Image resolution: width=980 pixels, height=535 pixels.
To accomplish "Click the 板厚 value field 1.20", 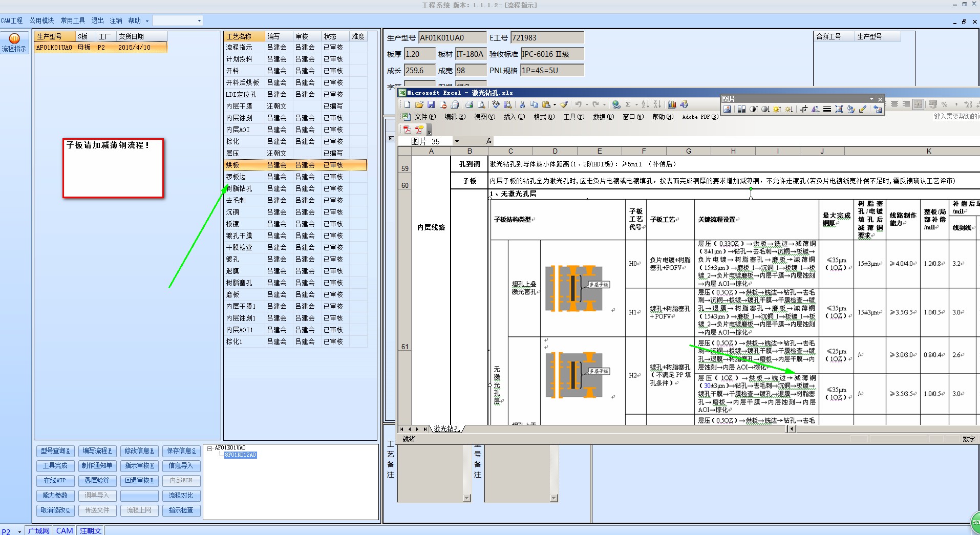I will click(x=420, y=54).
